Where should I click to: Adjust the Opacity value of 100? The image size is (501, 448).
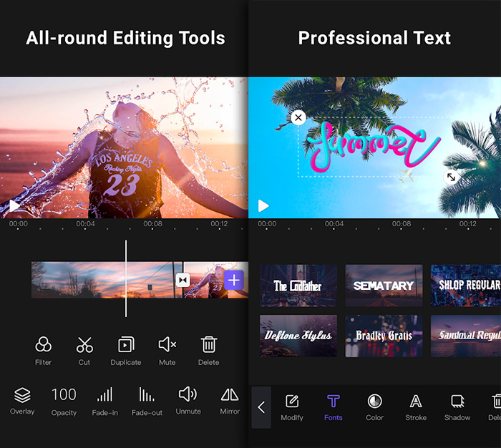click(x=64, y=401)
